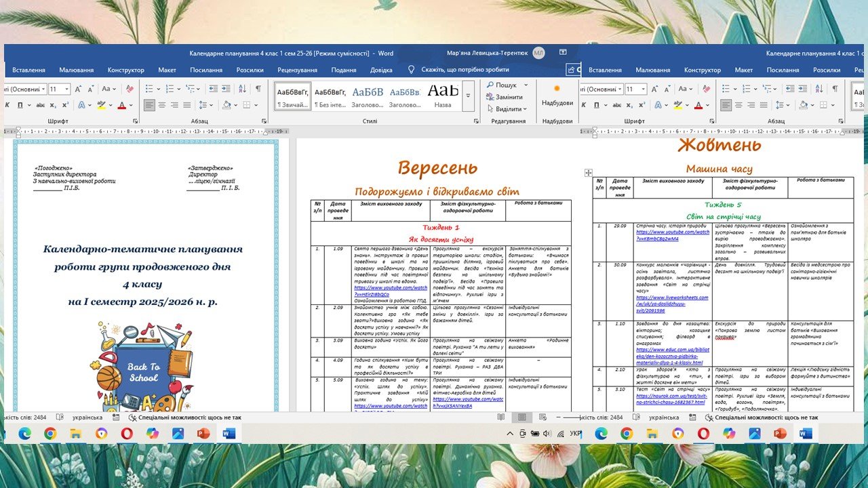The height and width of the screenshot is (488, 868).
Task: Click the table move handle in the Жовтень page
Action: click(588, 174)
